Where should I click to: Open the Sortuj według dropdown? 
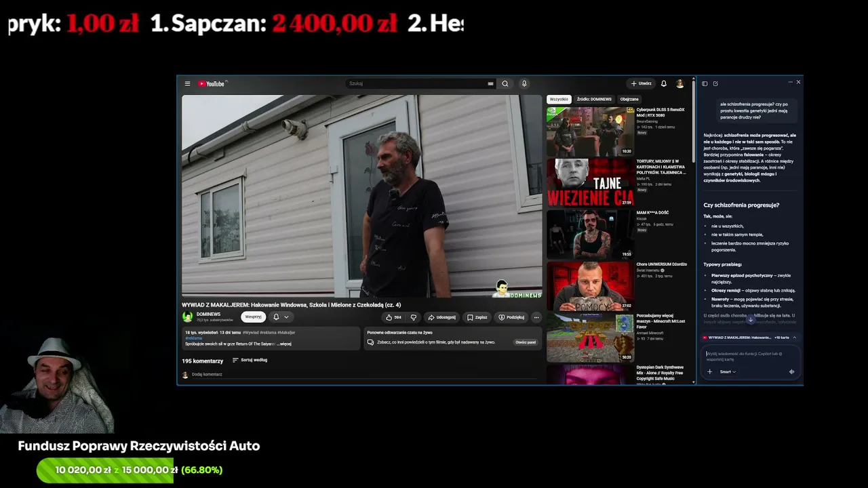(250, 360)
